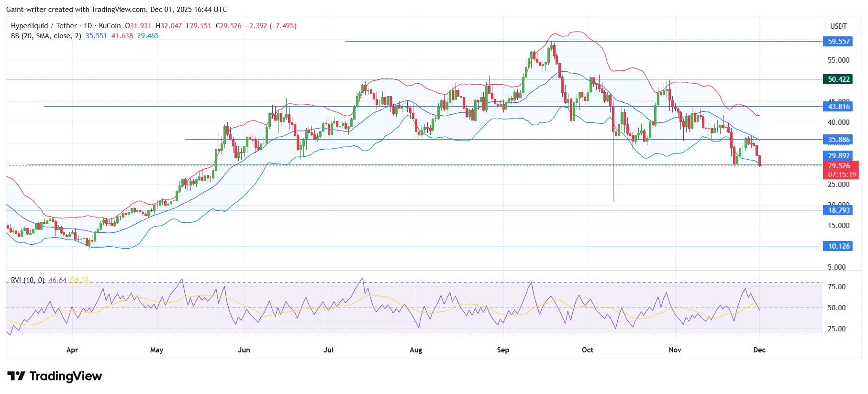Click the BB (20, SMA, close, 2) legend

pyautogui.click(x=46, y=36)
